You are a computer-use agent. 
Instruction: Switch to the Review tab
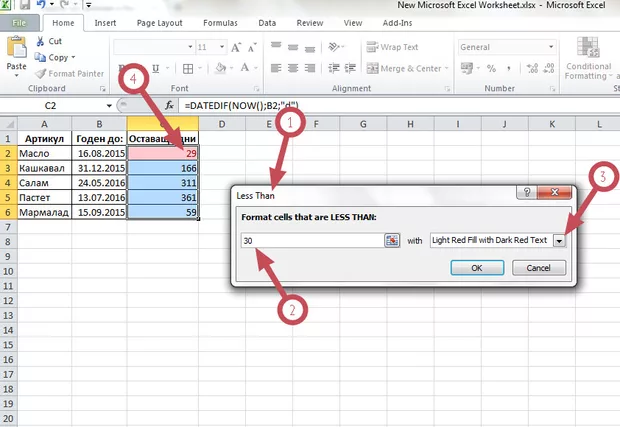(x=310, y=23)
